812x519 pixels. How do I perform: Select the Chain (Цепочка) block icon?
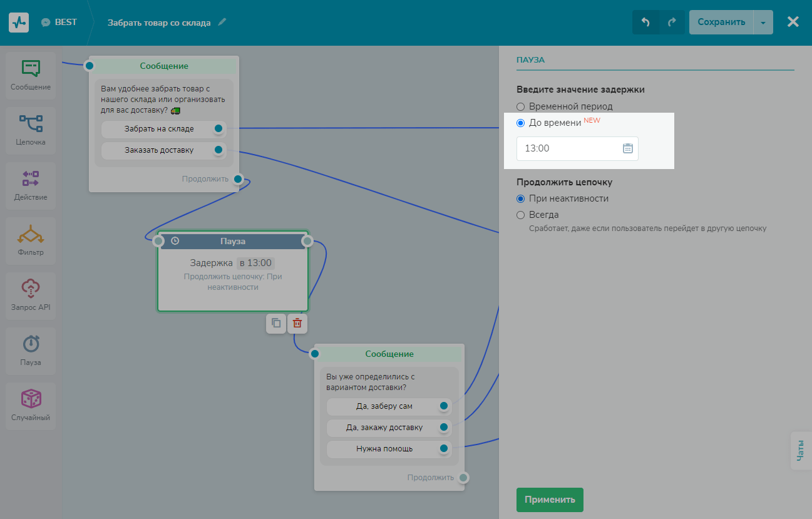click(x=31, y=123)
